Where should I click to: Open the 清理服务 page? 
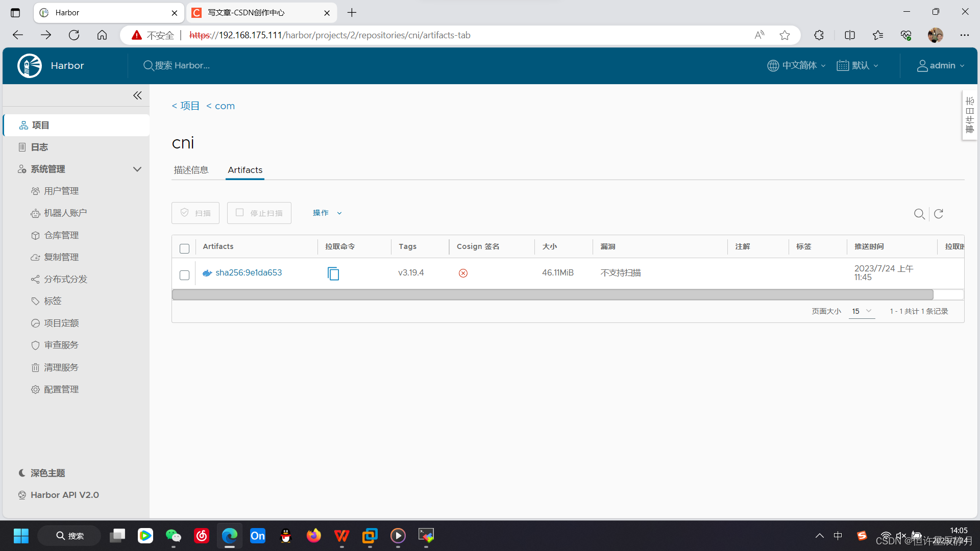tap(61, 367)
